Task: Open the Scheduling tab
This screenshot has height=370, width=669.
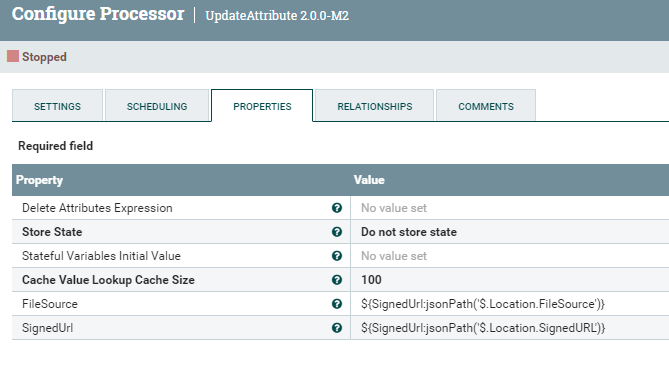Action: tap(157, 106)
